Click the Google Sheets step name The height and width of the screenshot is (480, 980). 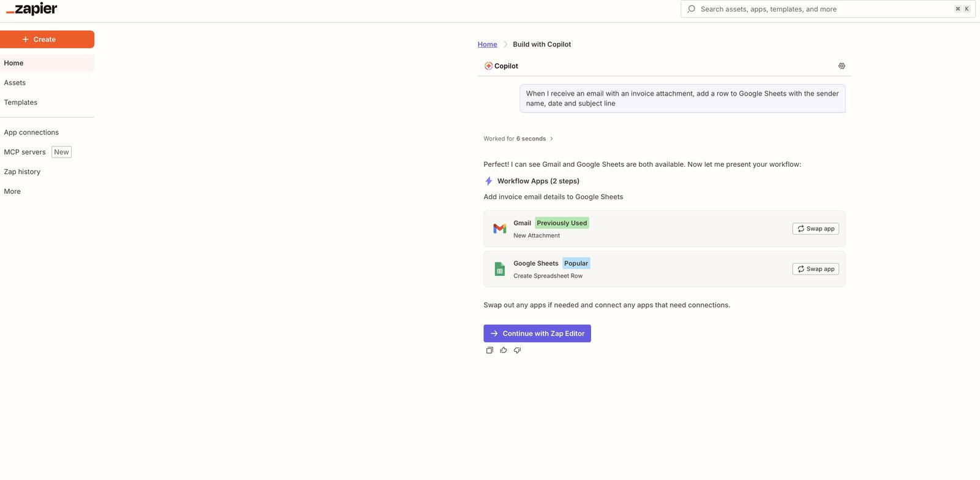point(536,264)
